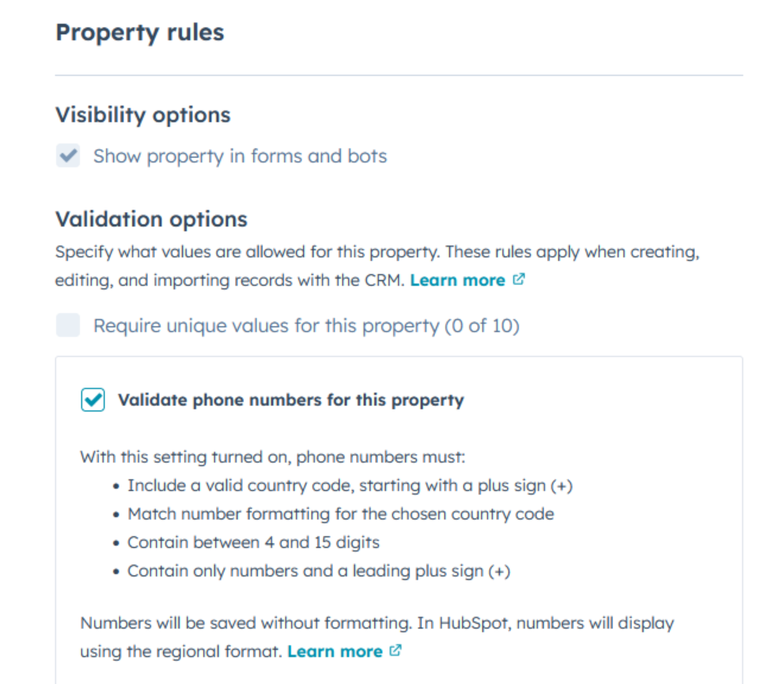Click external link icon beside validation Learn more

pos(519,280)
